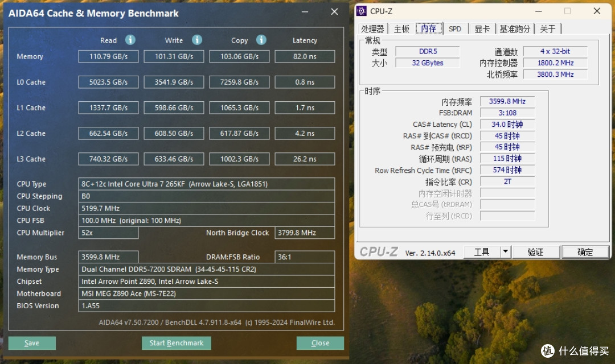
Task: Click the tRP value 45 时钟
Action: click(507, 147)
